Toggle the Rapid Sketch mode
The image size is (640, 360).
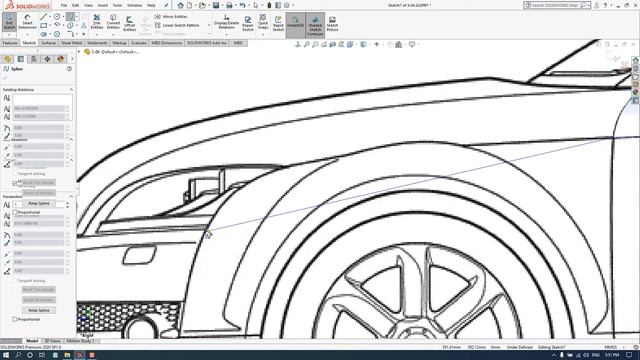pyautogui.click(x=278, y=24)
